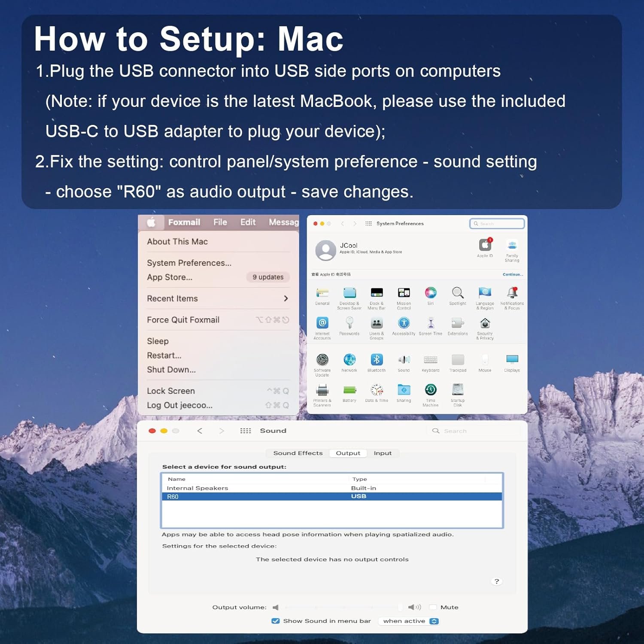Click the Continue... link

(513, 274)
